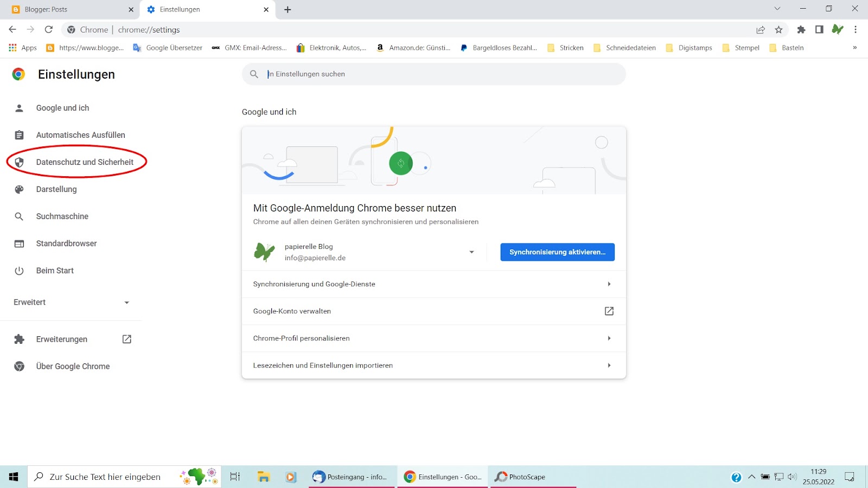Open the Apps grid in the bookmarks bar
This screenshot has height=488, width=868.
tap(23, 48)
